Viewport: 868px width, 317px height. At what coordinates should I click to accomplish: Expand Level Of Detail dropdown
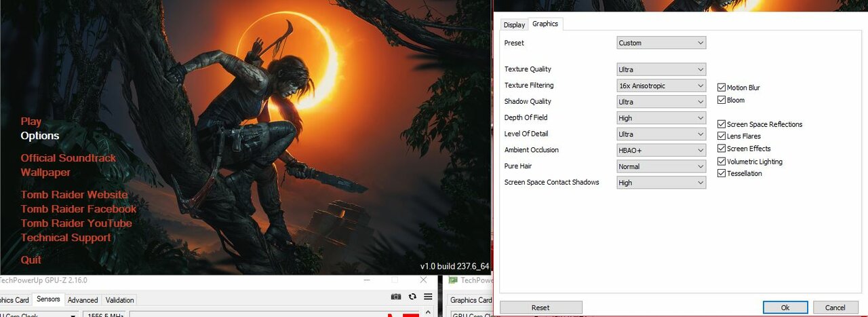coord(661,134)
